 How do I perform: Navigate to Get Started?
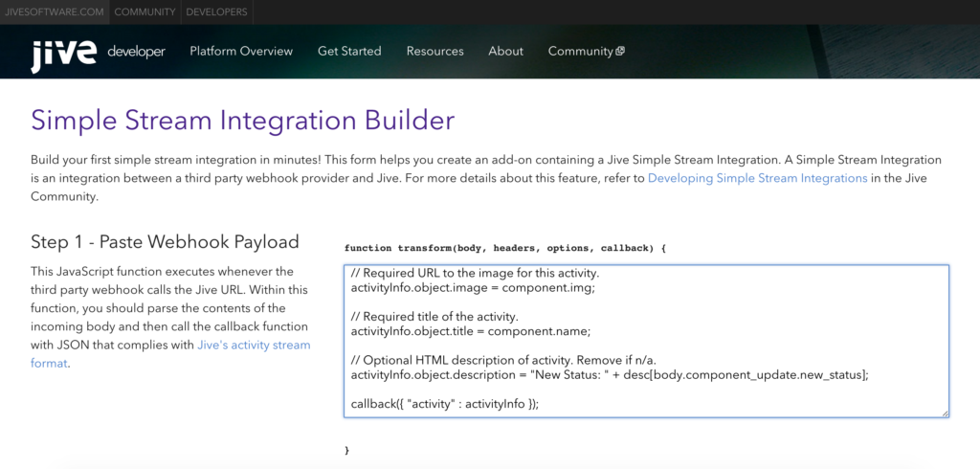pyautogui.click(x=349, y=52)
